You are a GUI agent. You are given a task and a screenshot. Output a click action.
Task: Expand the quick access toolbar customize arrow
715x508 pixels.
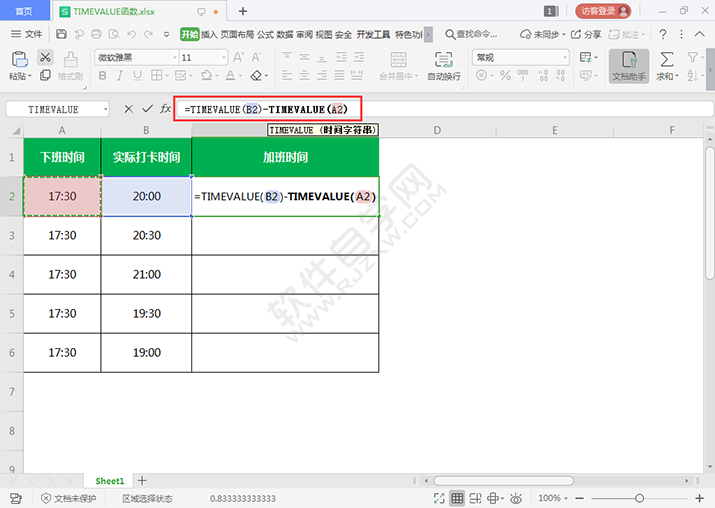[x=166, y=34]
